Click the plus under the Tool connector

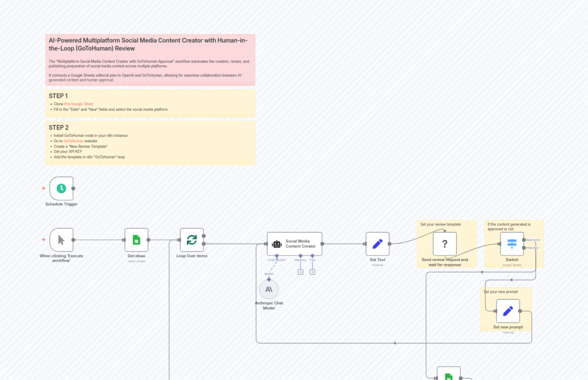pos(313,272)
